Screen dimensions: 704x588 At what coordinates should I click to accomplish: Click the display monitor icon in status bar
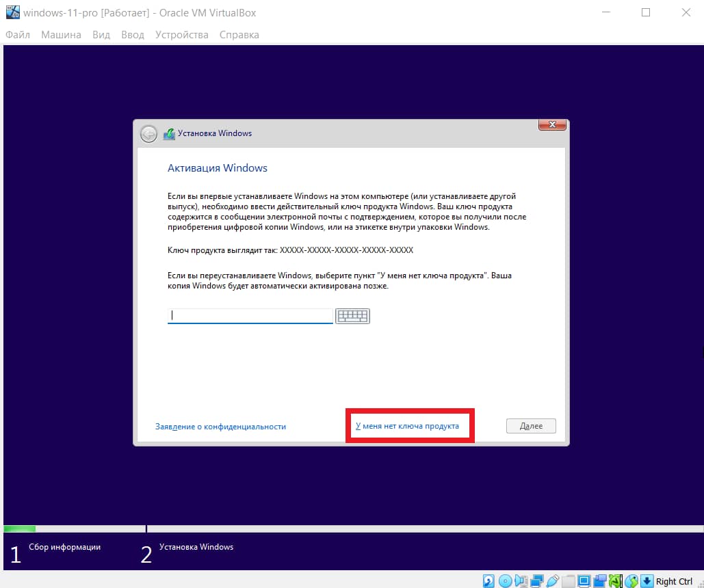(584, 580)
